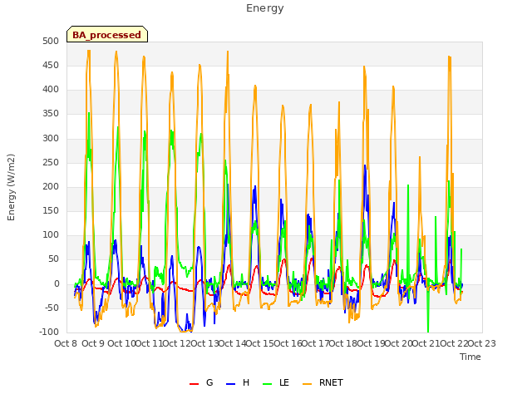Screen dimensions: 532x399
Task: Click the BA_processed annotation label
Action: pyautogui.click(x=107, y=34)
